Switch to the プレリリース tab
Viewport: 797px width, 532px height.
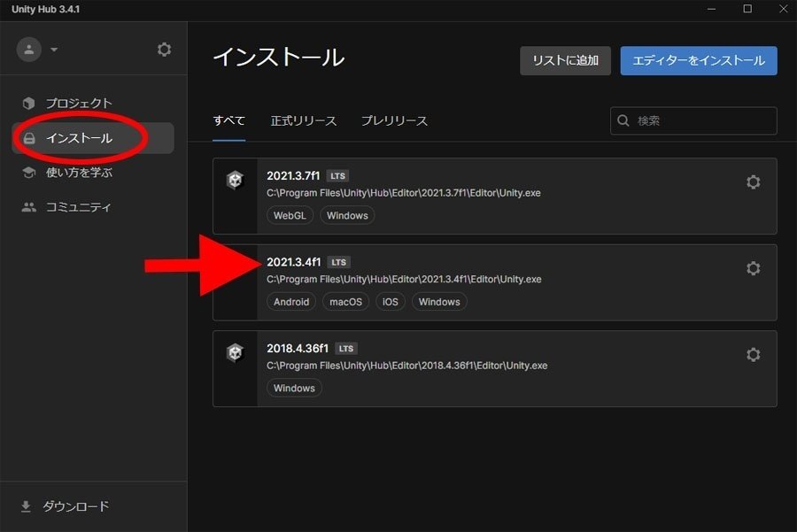394,121
